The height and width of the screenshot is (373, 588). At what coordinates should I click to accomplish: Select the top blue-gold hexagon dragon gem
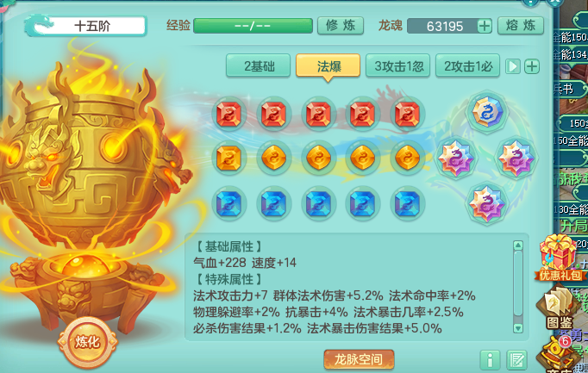487,112
